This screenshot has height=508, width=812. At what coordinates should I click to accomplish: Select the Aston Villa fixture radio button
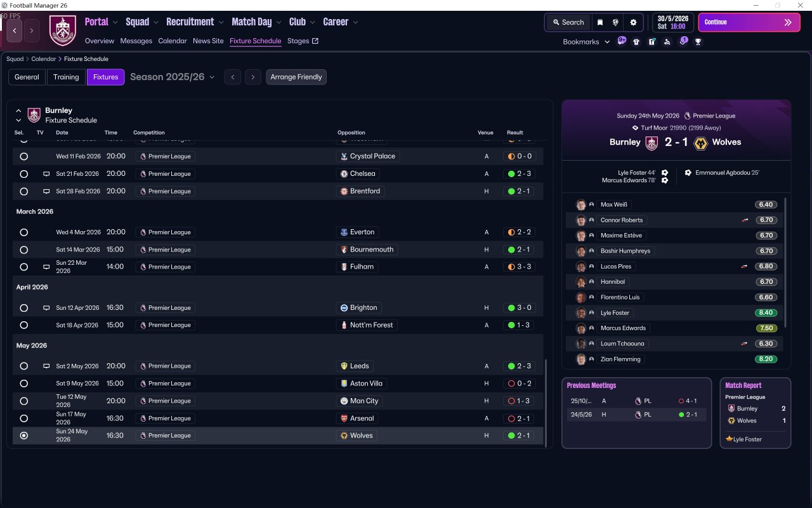[24, 384]
